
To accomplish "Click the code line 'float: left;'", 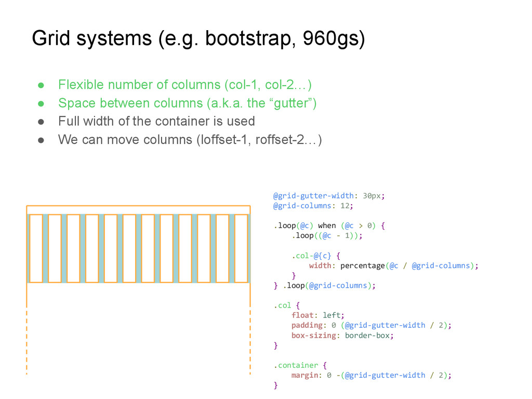I will click(318, 315).
